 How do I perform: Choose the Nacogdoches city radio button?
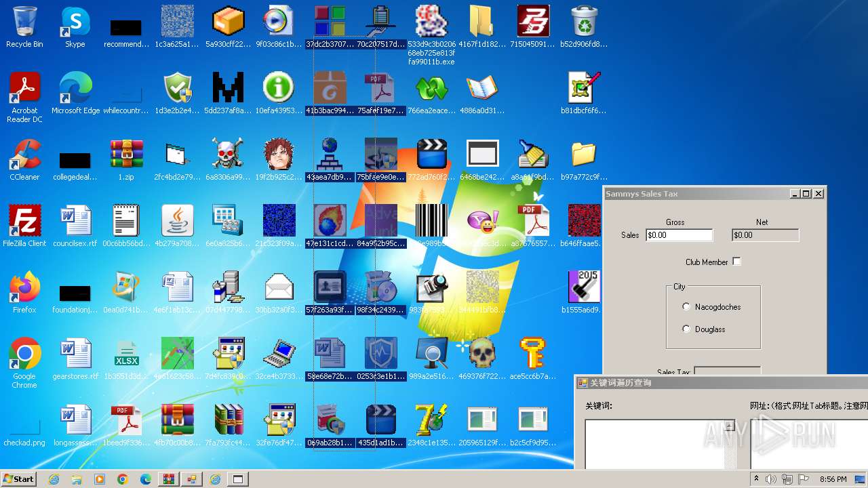click(x=687, y=307)
